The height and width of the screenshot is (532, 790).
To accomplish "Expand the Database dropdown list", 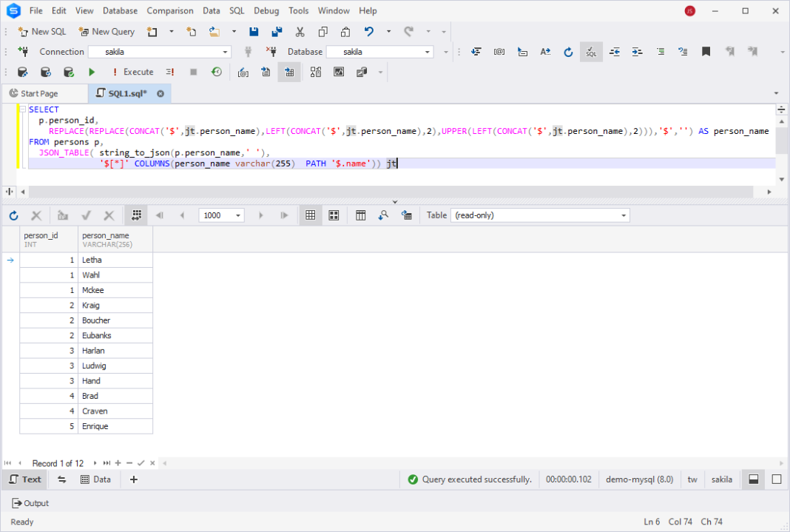I will pyautogui.click(x=428, y=52).
